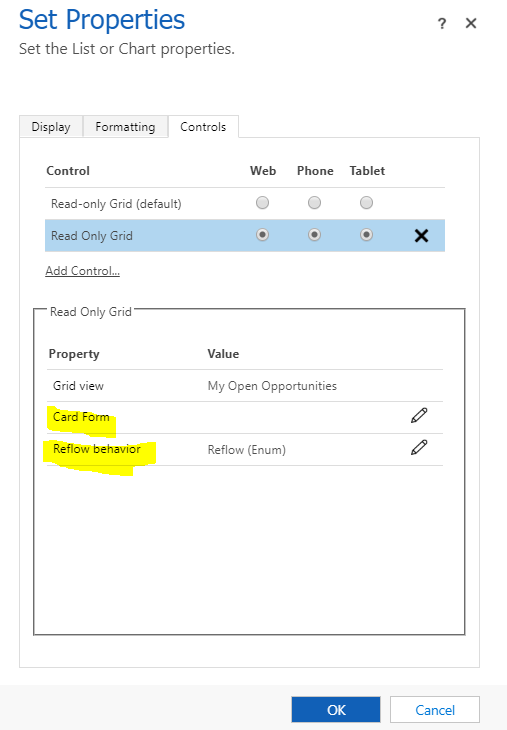Open help with the question mark icon
This screenshot has height=730, width=507.
click(442, 23)
